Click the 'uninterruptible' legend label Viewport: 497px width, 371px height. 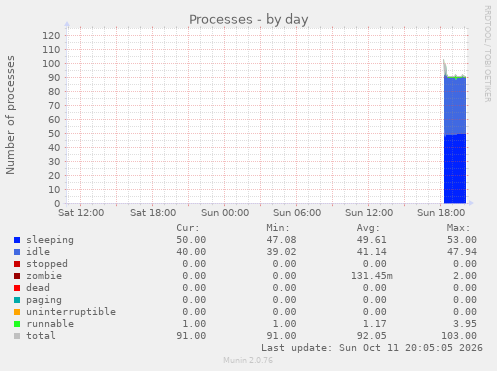(x=71, y=312)
